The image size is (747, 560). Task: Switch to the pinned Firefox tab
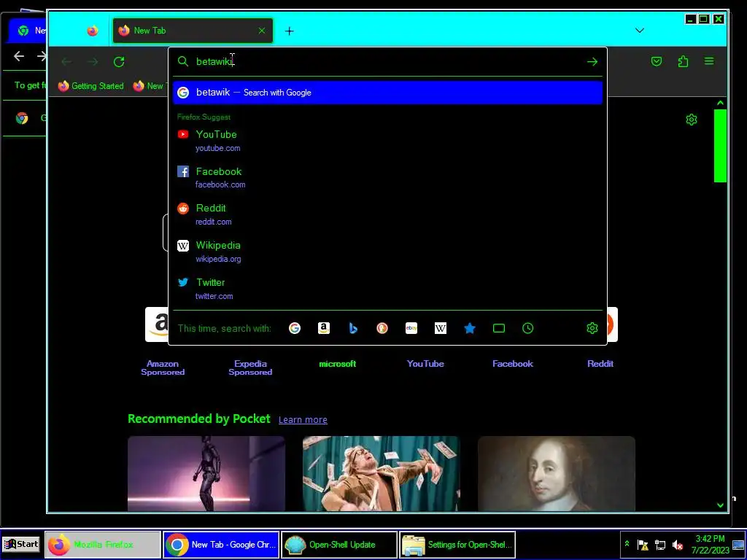pos(93,31)
